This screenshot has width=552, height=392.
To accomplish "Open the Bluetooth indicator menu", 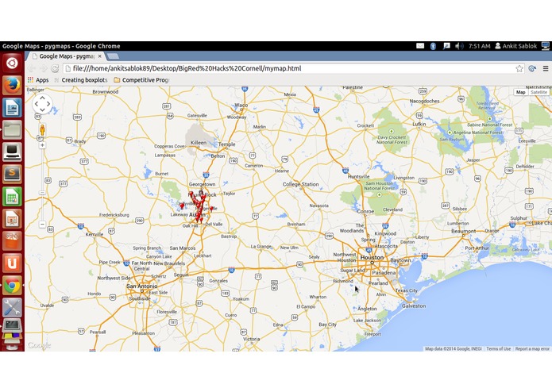I will tap(433, 46).
